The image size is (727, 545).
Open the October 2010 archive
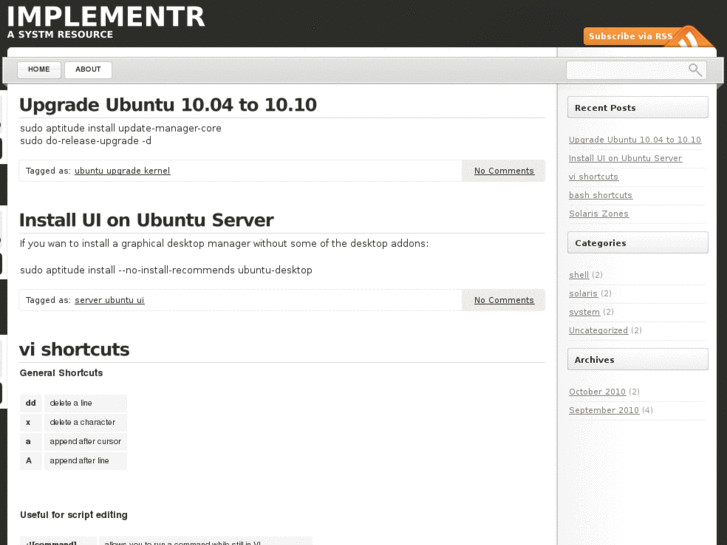pyautogui.click(x=597, y=392)
